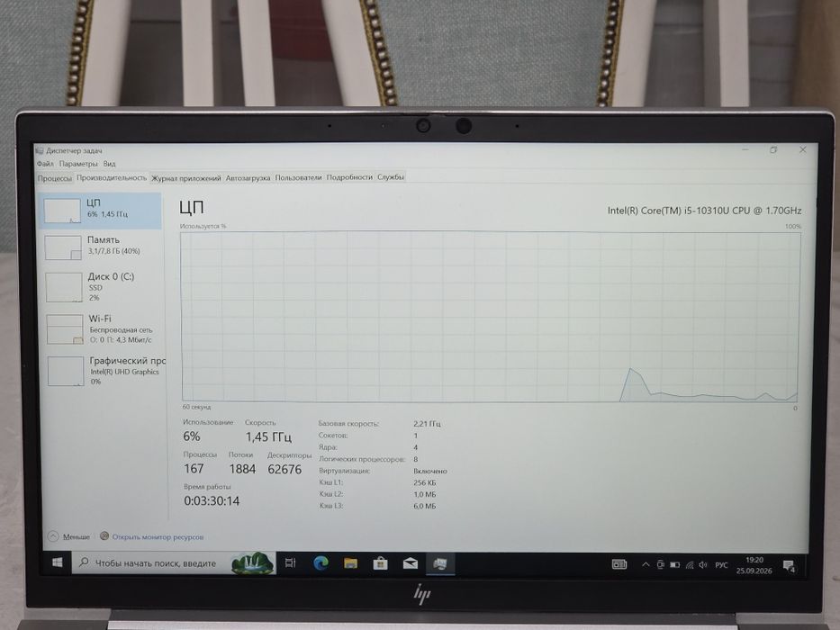This screenshot has width=840, height=630.
Task: Open File Explorer from the taskbar
Action: tap(350, 563)
